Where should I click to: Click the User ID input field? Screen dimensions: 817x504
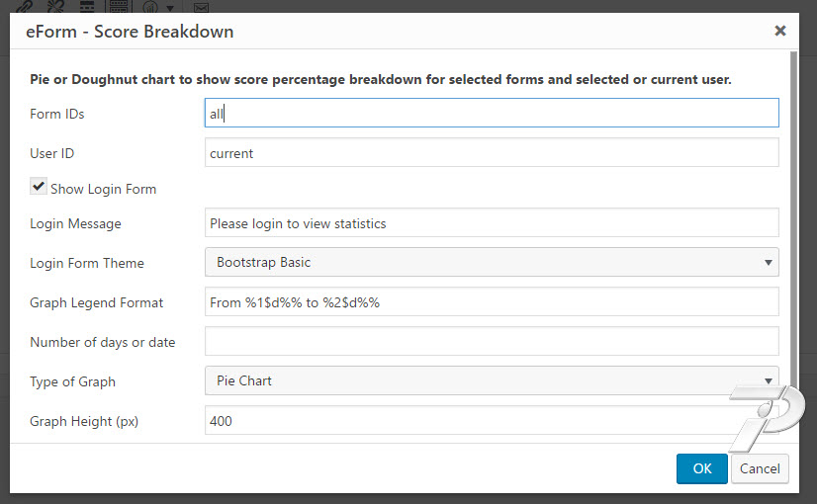point(492,152)
